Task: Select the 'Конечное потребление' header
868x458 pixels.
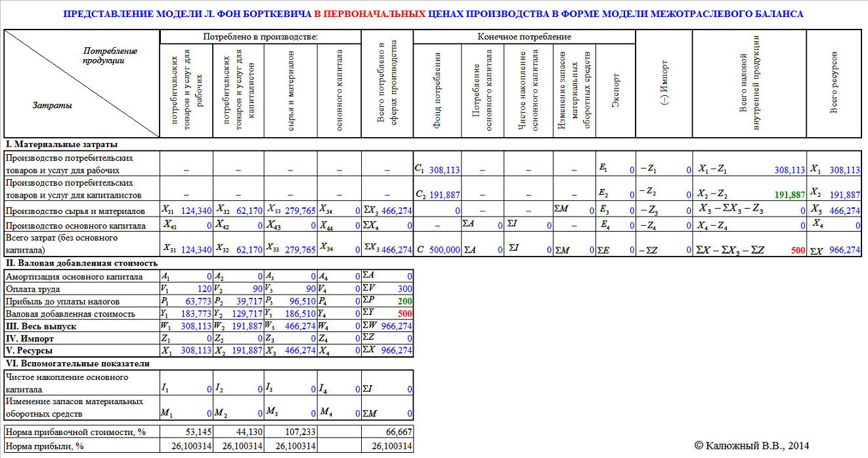Action: point(525,37)
